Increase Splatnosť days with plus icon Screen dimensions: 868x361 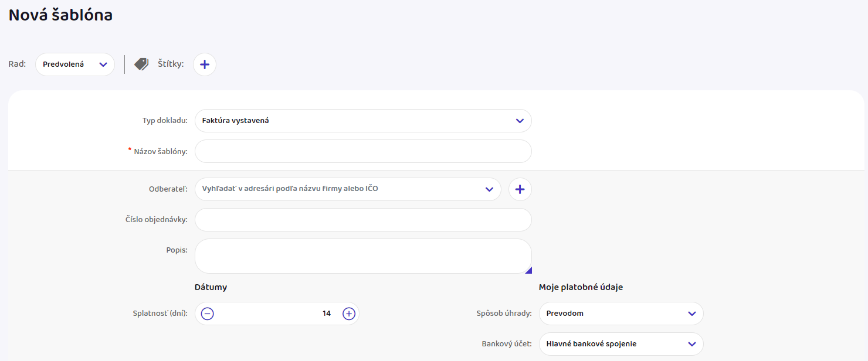(x=349, y=314)
